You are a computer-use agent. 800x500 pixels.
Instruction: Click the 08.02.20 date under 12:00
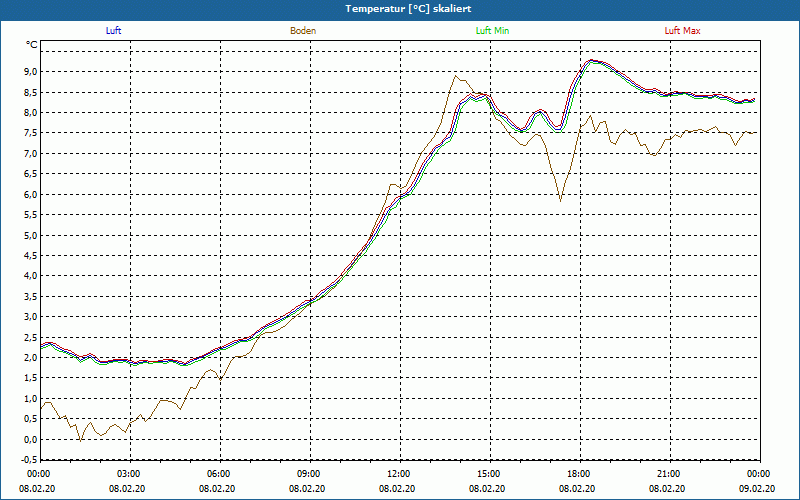[397, 489]
